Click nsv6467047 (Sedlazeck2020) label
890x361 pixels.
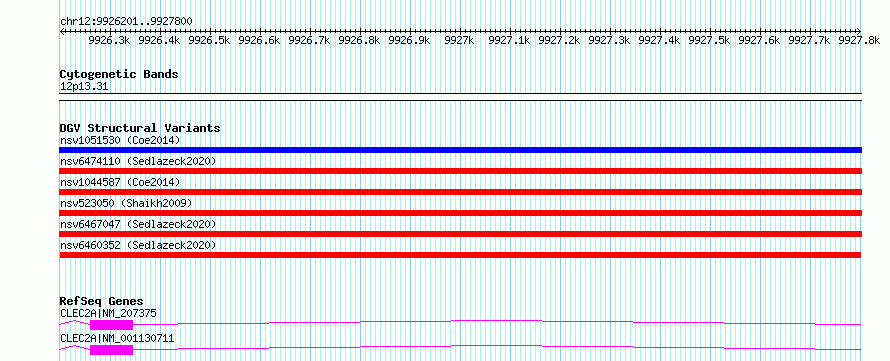click(x=138, y=224)
